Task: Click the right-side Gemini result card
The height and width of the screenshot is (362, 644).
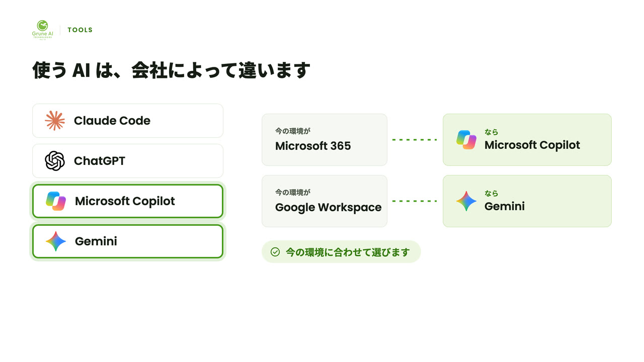Action: 527,201
